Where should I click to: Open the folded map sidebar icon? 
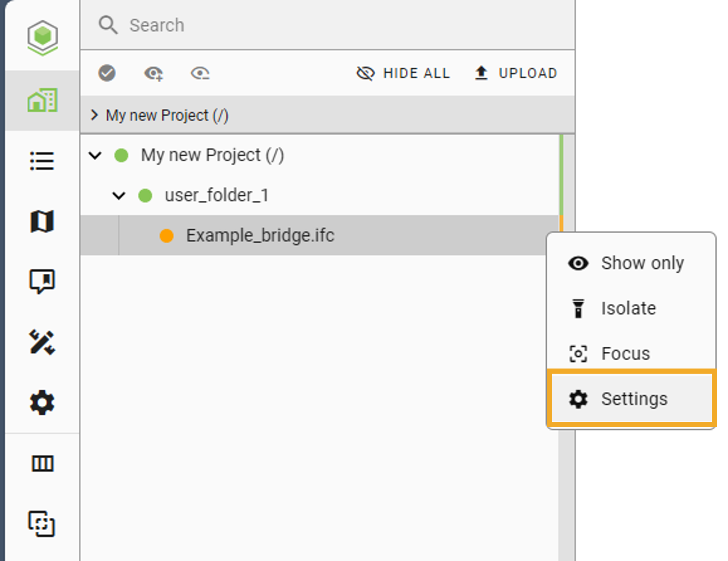(x=42, y=221)
